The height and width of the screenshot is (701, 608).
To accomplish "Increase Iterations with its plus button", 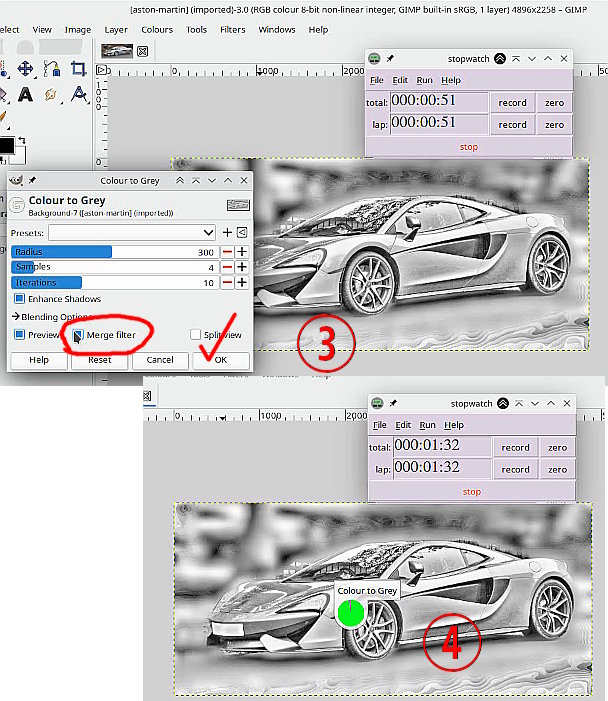I will coord(242,283).
